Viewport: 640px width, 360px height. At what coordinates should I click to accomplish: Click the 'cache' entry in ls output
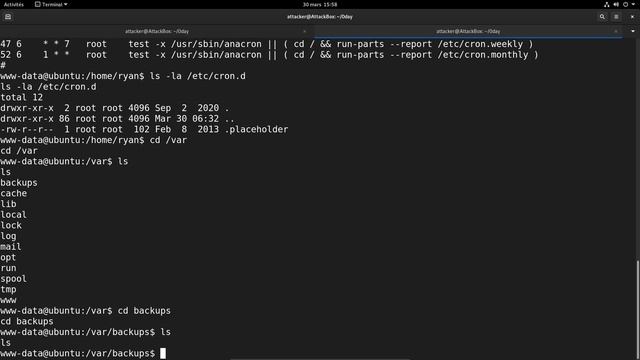click(x=13, y=193)
